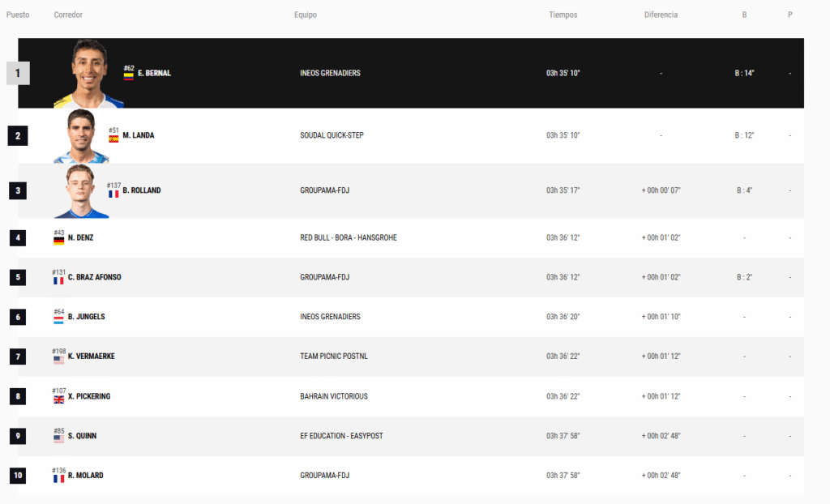Click the US flag beside S. Quinn

[x=58, y=439]
